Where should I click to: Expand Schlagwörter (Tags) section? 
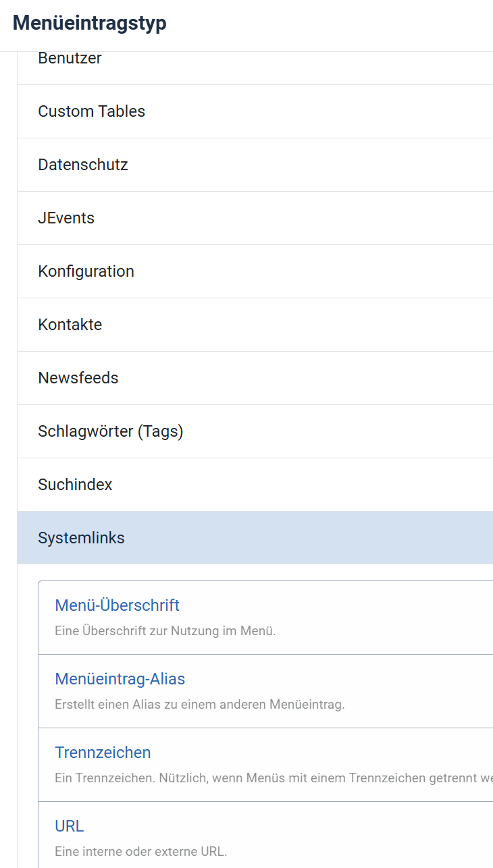coord(110,431)
